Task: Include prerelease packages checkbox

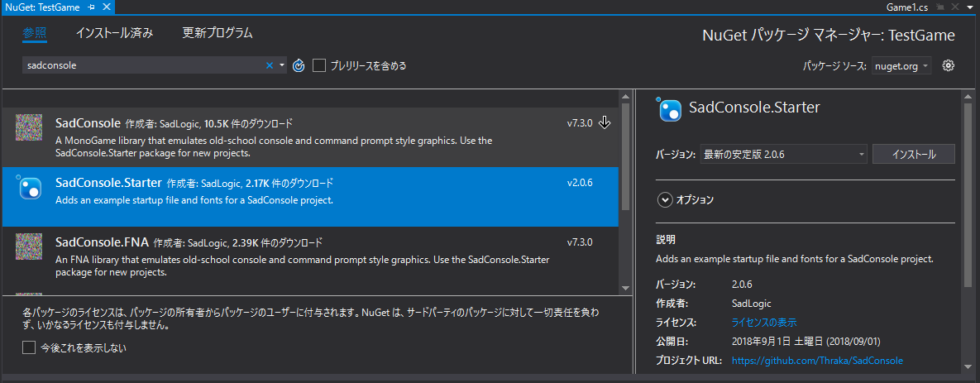Action: (319, 65)
